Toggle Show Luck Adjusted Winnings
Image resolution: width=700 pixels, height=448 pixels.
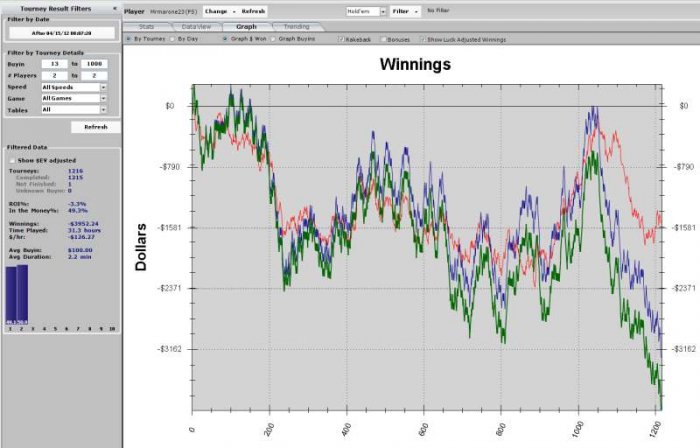421,39
